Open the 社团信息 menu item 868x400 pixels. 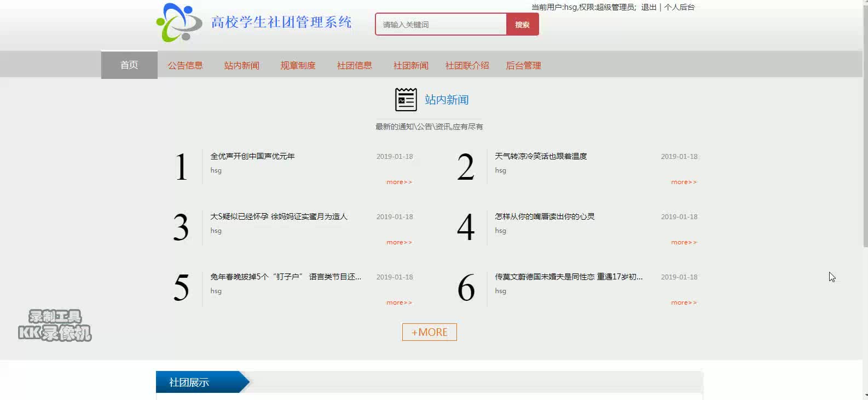tap(354, 65)
